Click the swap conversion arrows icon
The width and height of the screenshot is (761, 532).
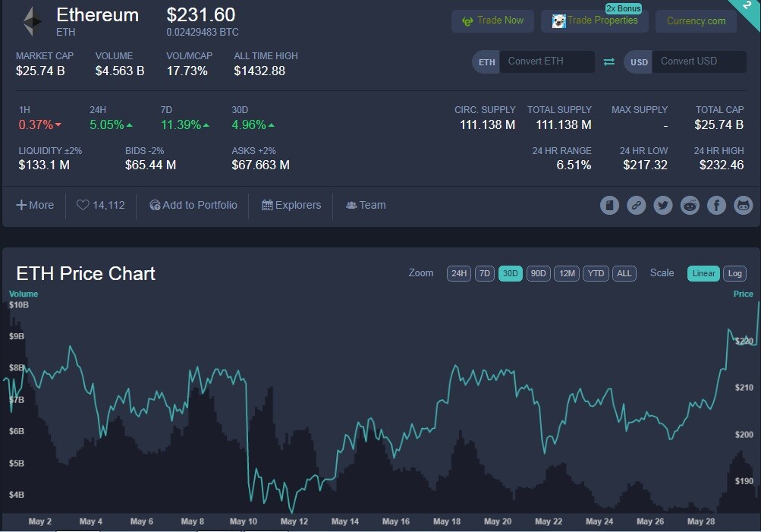[x=609, y=61]
